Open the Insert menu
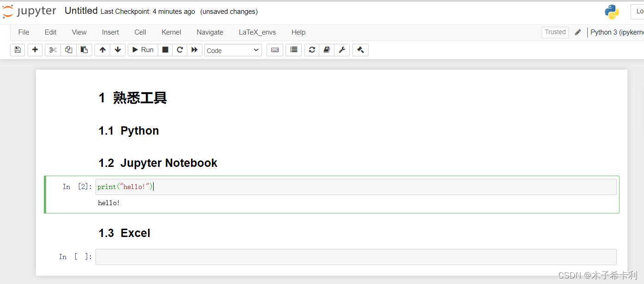This screenshot has width=644, height=284. coord(110,32)
